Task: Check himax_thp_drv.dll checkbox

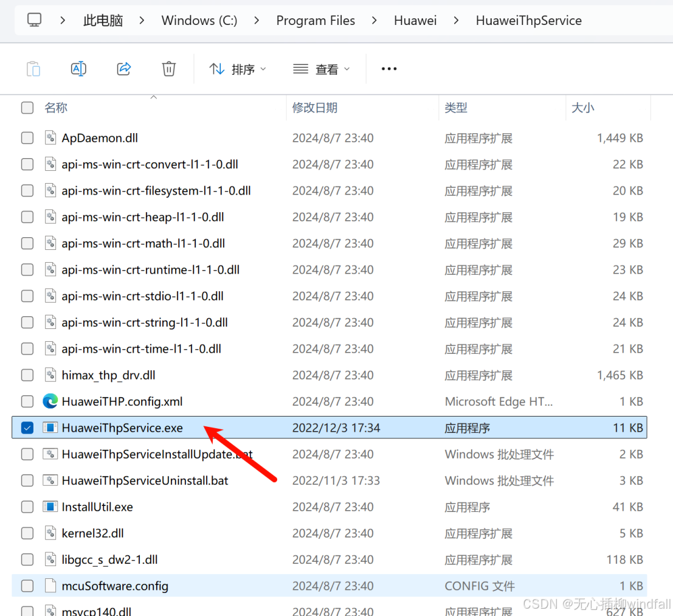Action: pos(27,375)
